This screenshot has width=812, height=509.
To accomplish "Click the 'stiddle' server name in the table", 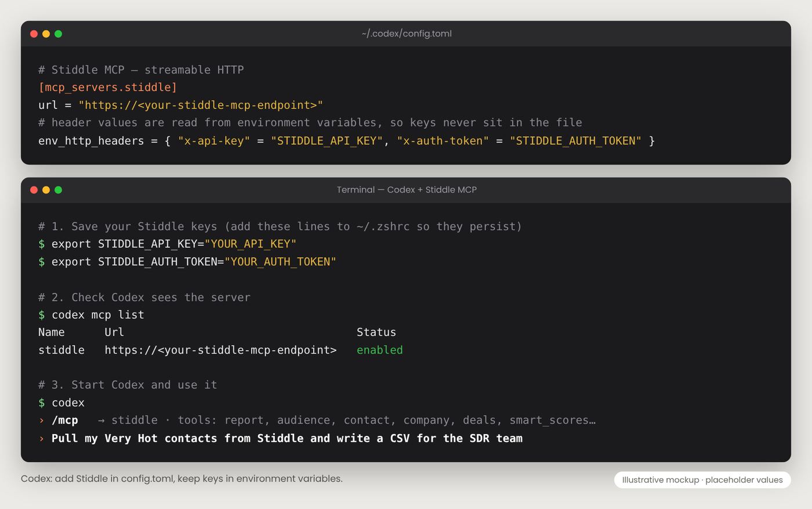I will tap(61, 350).
